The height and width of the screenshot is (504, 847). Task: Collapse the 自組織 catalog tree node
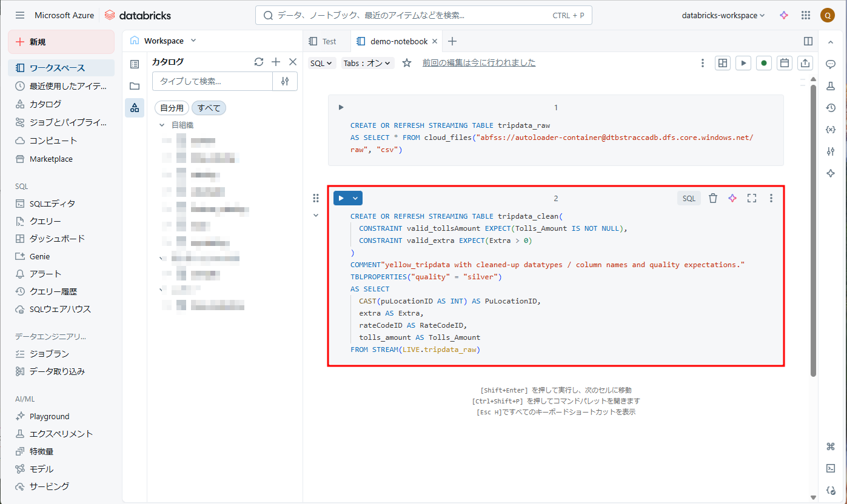pos(162,125)
